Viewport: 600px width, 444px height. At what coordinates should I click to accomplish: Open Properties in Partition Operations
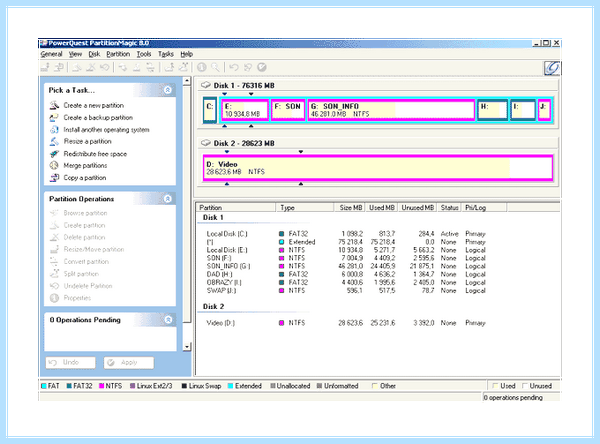pos(71,298)
